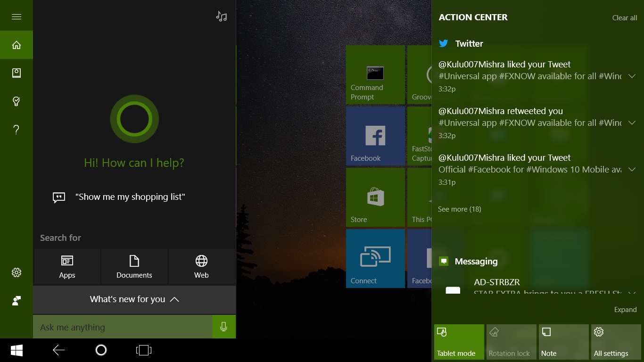This screenshot has width=644, height=362.
Task: Open Cortana Reminders lightbulb icon
Action: [17, 101]
